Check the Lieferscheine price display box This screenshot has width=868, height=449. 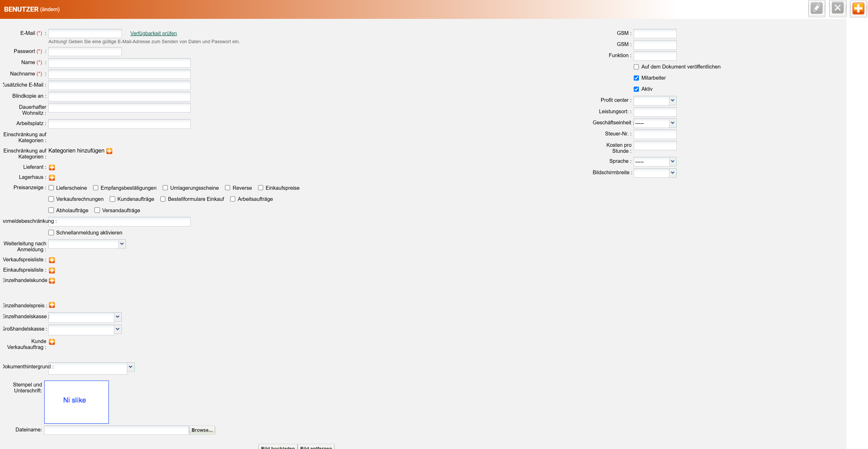tap(51, 188)
